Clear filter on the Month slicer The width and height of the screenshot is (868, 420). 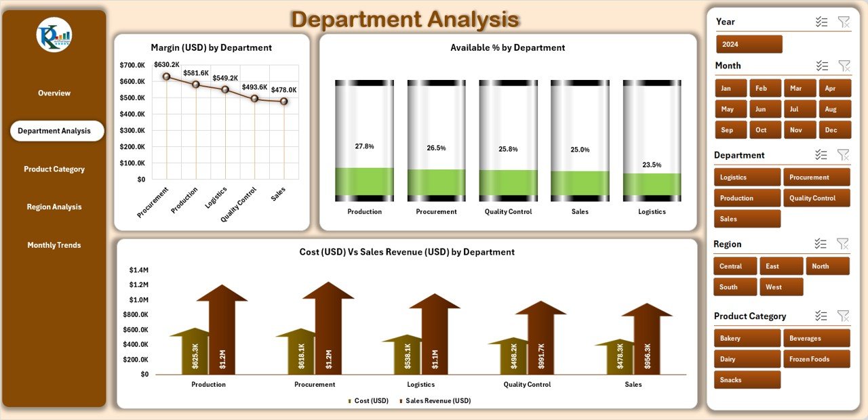(x=844, y=66)
